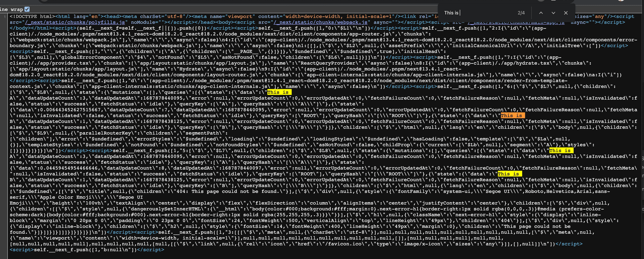Click the orange-highlighted current 'This is' match

pos(513,115)
